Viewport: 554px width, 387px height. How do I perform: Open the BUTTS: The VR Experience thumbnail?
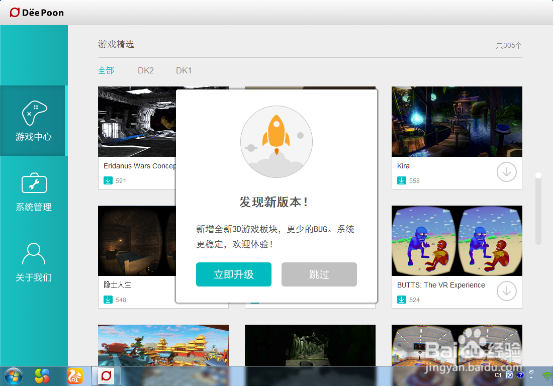point(457,241)
